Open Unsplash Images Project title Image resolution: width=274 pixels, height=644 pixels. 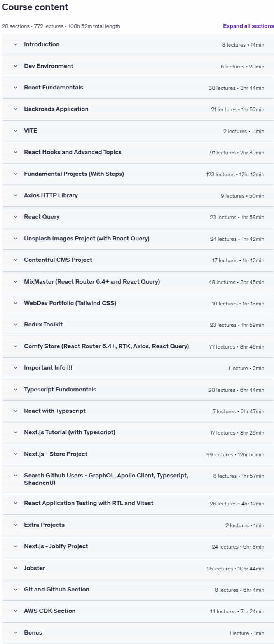point(87,239)
